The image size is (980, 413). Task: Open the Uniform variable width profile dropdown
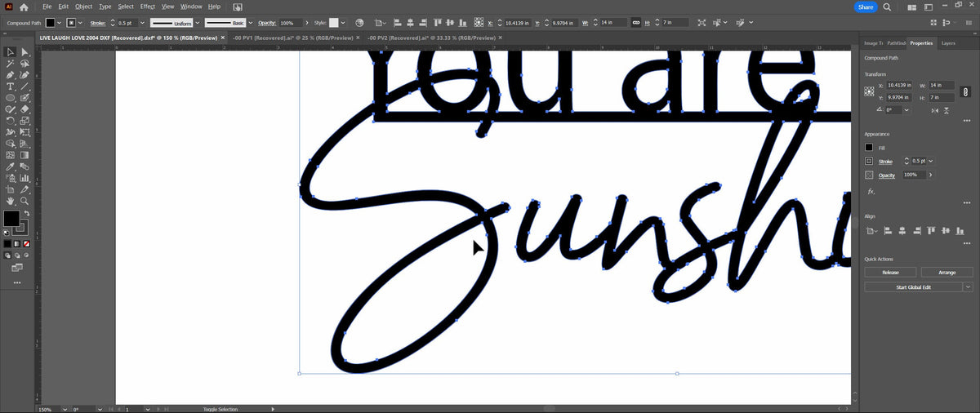pos(197,23)
